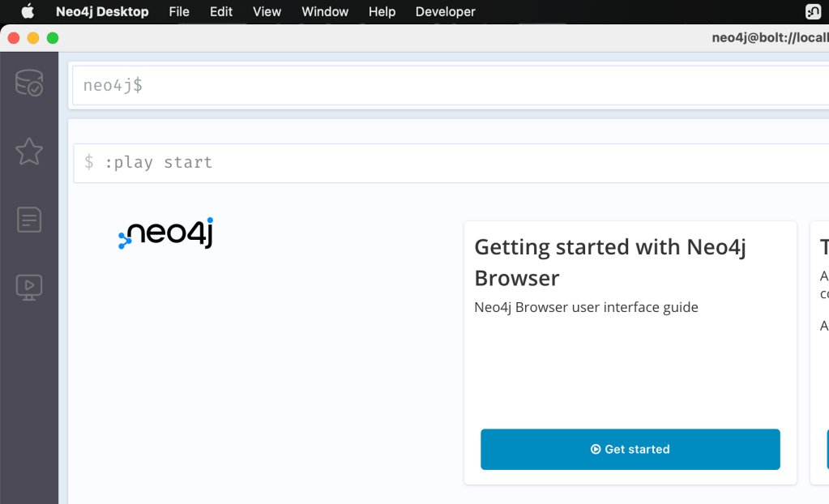Open the Help & Learn documents icon
Image resolution: width=829 pixels, height=504 pixels.
29,220
